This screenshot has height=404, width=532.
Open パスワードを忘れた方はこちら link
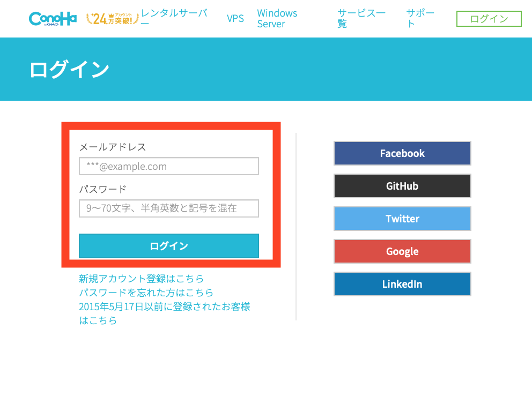tap(146, 293)
